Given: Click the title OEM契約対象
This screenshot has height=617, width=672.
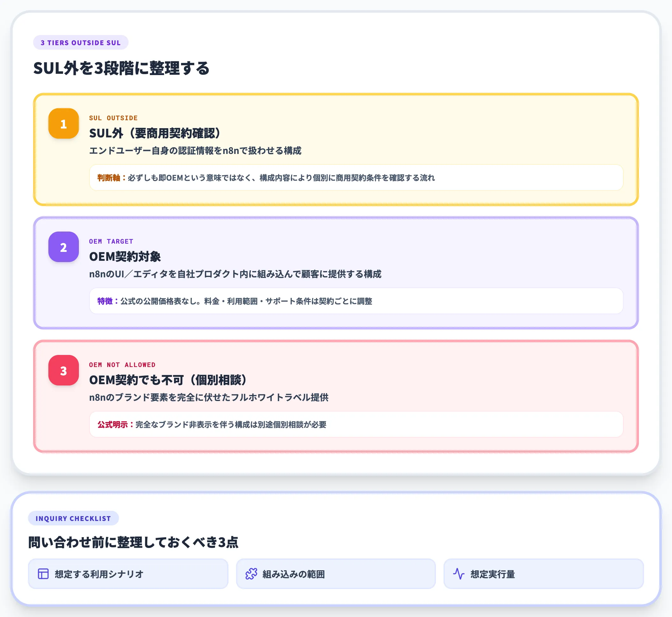Looking at the screenshot, I should pos(125,257).
